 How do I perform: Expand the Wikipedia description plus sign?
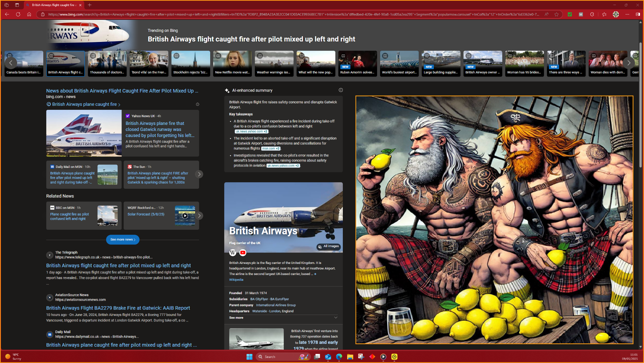pos(315,274)
